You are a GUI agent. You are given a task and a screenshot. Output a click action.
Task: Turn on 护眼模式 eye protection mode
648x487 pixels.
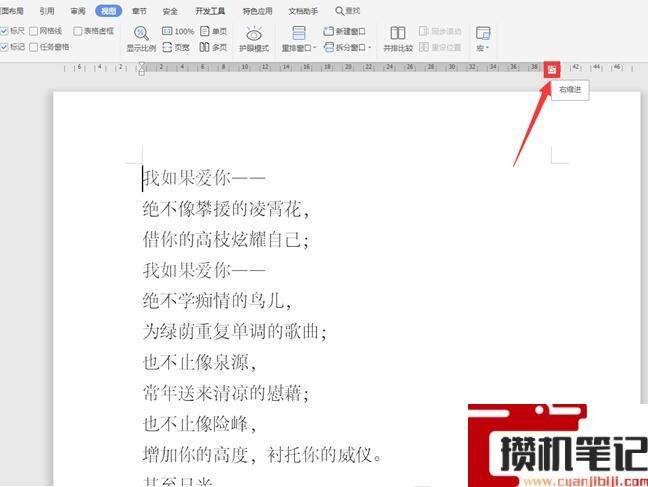pos(254,39)
